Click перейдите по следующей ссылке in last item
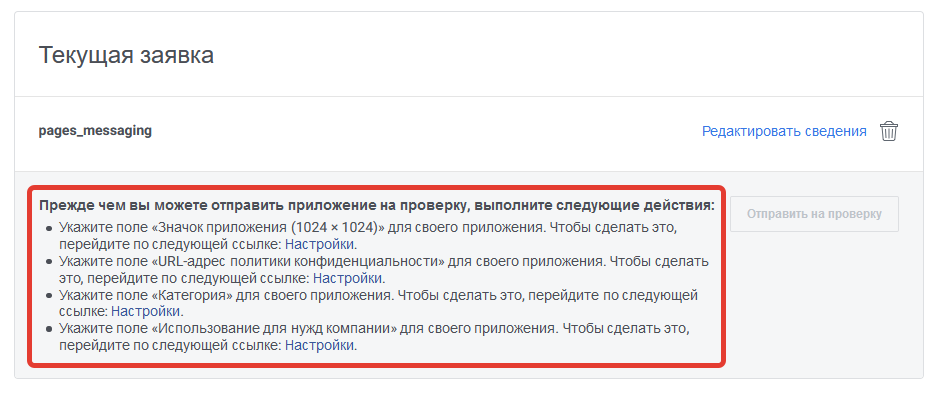Viewport: 935px width, 394px height. pos(170,345)
